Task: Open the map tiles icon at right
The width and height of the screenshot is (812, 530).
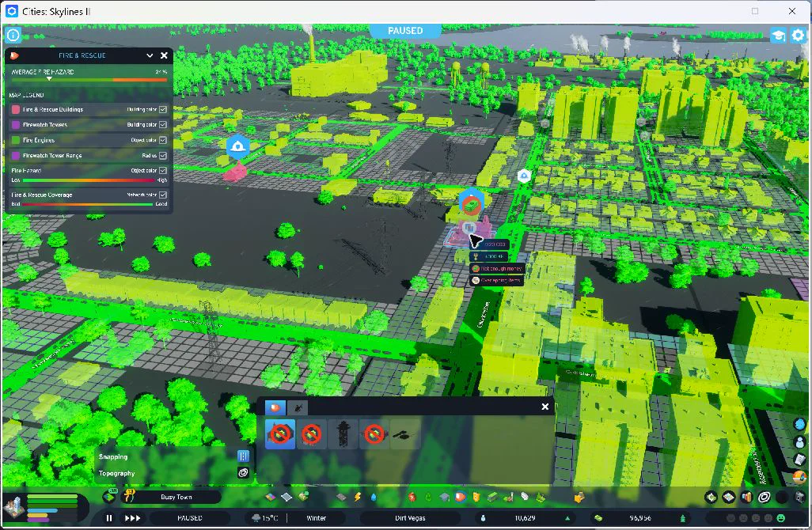Action: click(x=729, y=498)
